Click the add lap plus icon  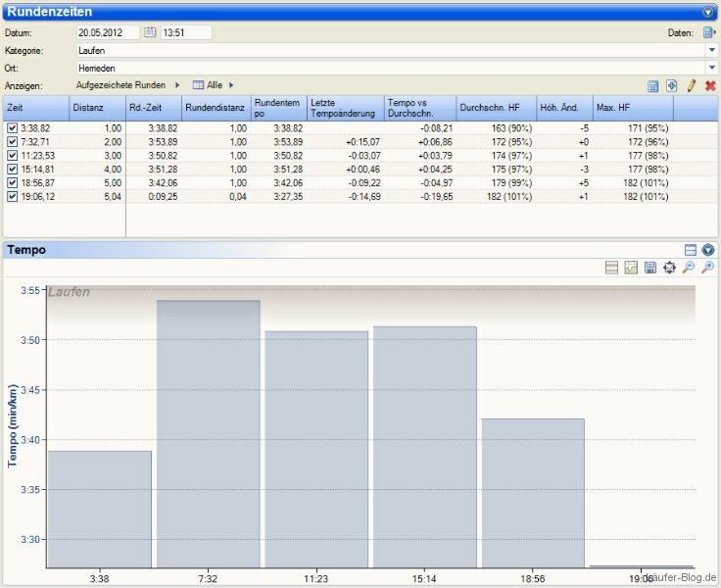click(672, 85)
